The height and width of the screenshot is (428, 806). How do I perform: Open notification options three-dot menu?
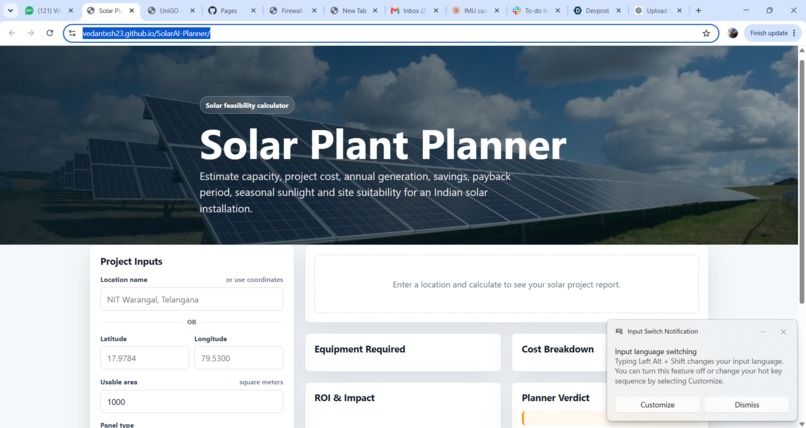click(762, 331)
